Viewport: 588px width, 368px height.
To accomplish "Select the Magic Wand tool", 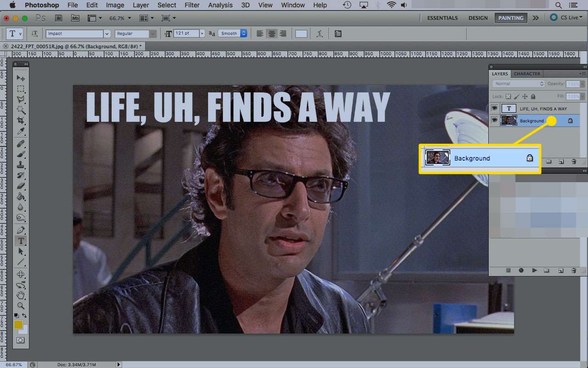I will (x=21, y=110).
